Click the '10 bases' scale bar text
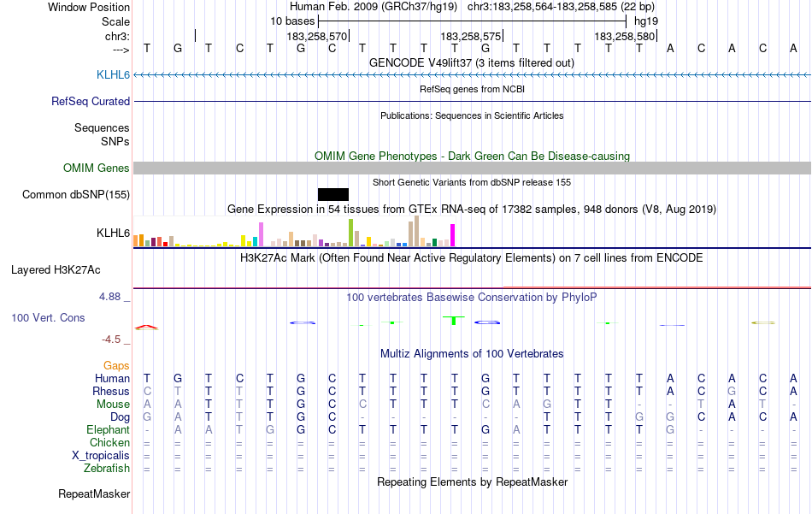The width and height of the screenshot is (812, 514). (x=292, y=21)
